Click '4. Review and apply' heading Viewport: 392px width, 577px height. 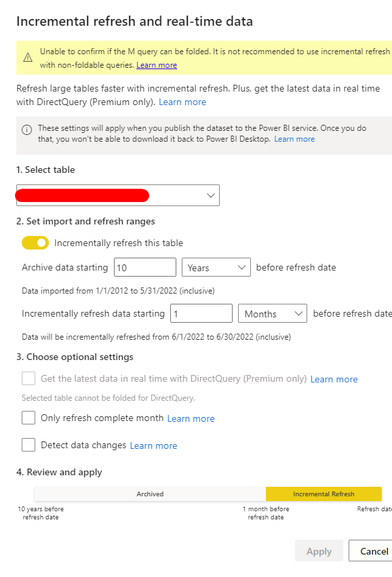click(x=59, y=472)
